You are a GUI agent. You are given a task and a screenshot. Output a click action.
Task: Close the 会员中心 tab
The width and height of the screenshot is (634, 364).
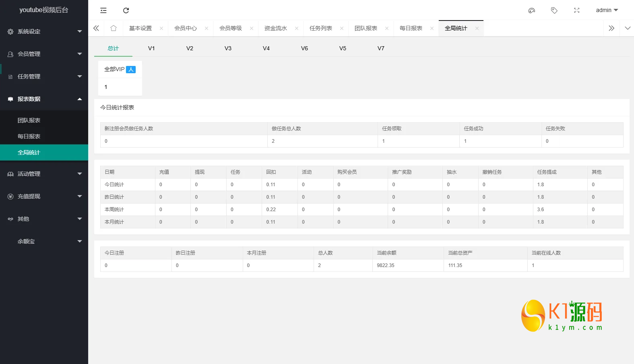click(x=207, y=28)
